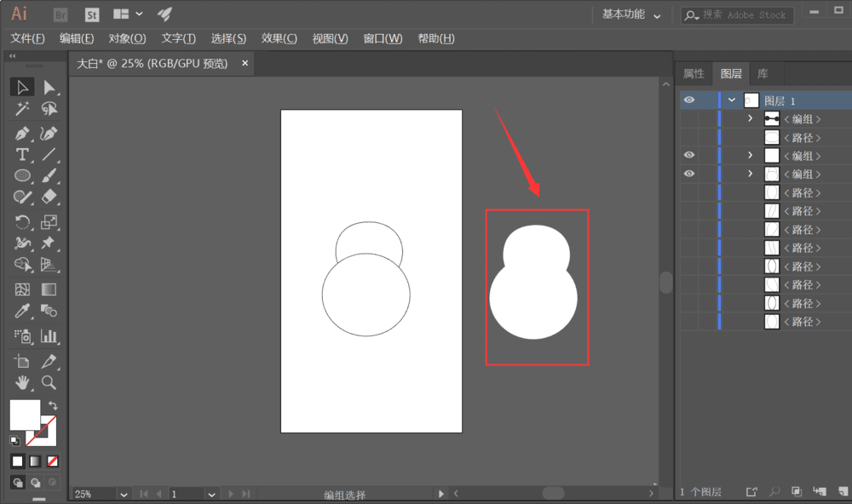This screenshot has width=852, height=504.
Task: Click the fill color swatch
Action: click(25, 415)
